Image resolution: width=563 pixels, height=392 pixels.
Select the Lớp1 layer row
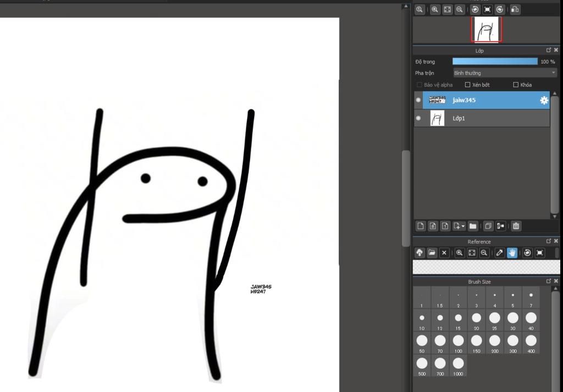tap(482, 118)
